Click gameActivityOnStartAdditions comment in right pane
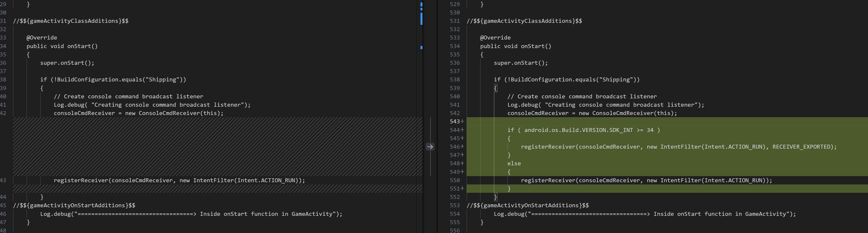 [528, 205]
